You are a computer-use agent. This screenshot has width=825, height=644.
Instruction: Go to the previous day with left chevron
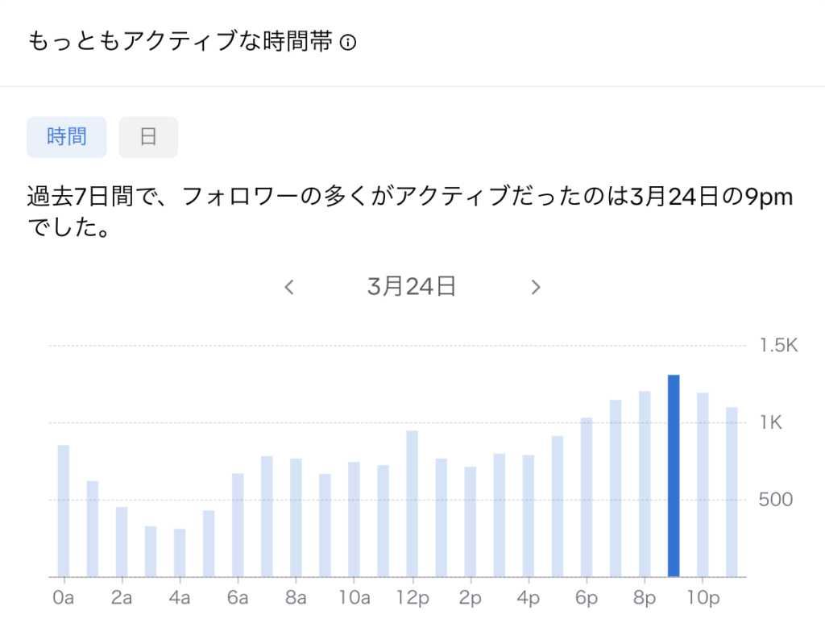(x=289, y=287)
